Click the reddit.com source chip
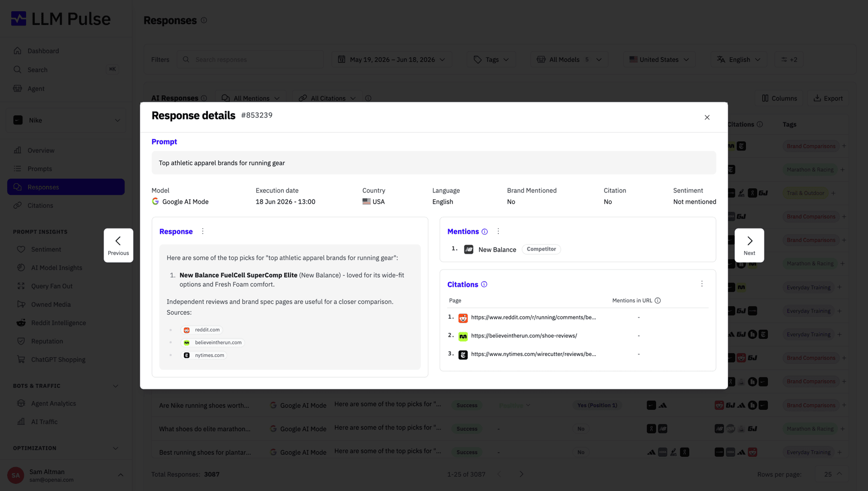This screenshot has width=868, height=491. 202,330
